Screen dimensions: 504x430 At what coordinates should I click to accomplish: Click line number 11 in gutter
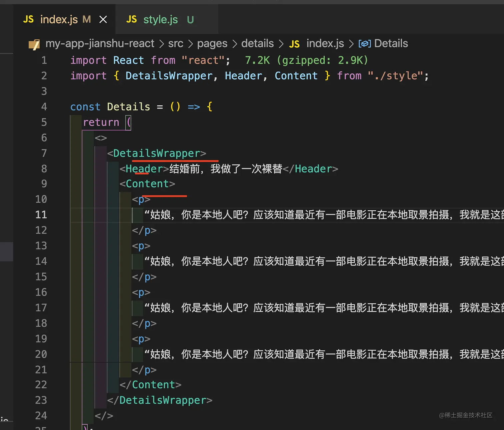(41, 215)
